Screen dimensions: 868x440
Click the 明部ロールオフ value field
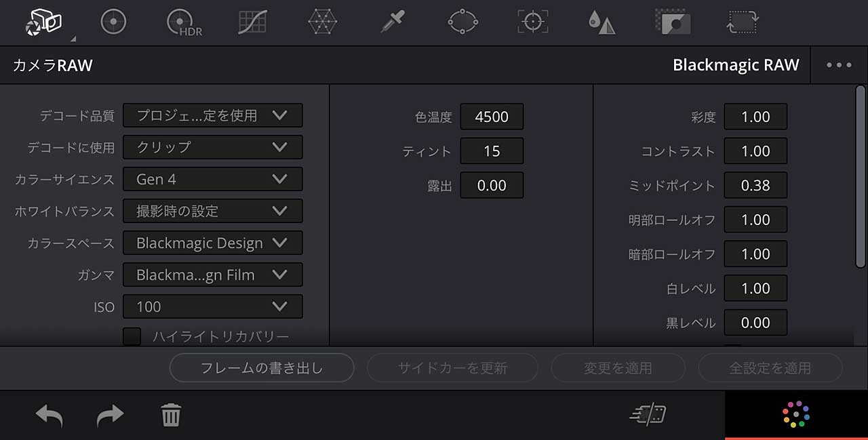click(755, 220)
